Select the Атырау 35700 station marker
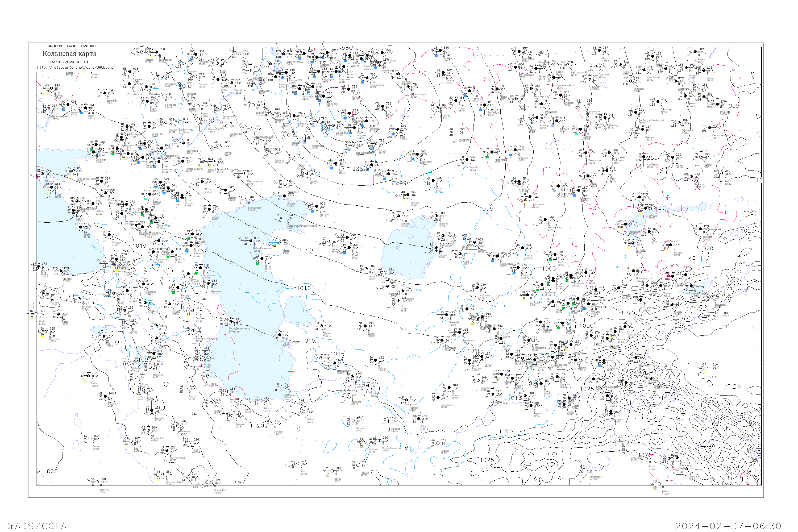This screenshot has width=798, height=532. pyautogui.click(x=285, y=196)
